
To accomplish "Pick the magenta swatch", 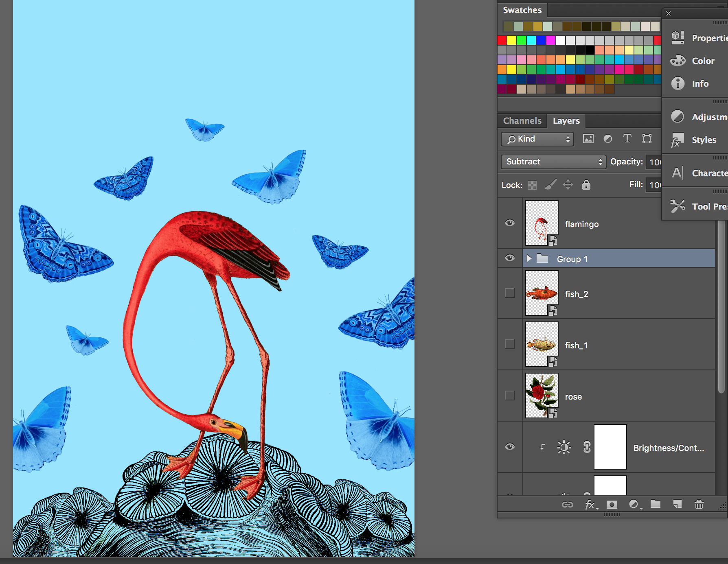I will (x=551, y=40).
